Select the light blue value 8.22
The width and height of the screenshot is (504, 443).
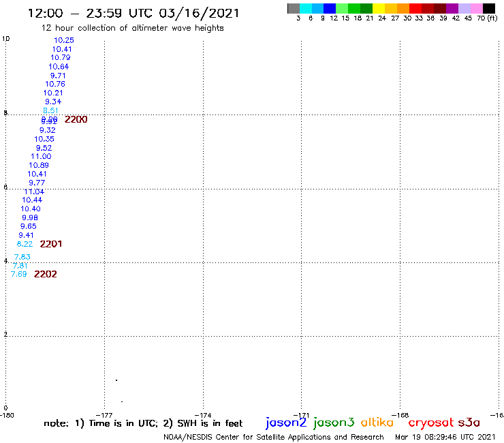[x=25, y=244]
